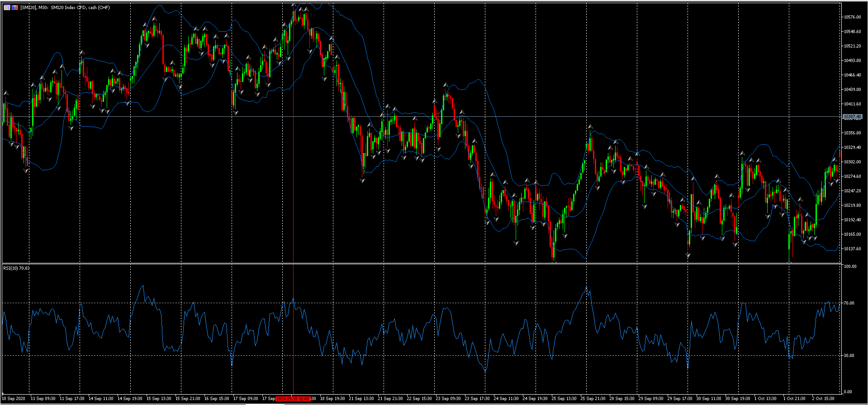Image resolution: width=868 pixels, height=405 pixels.
Task: Click the 10137.60 price scale label
Action: coord(852,249)
